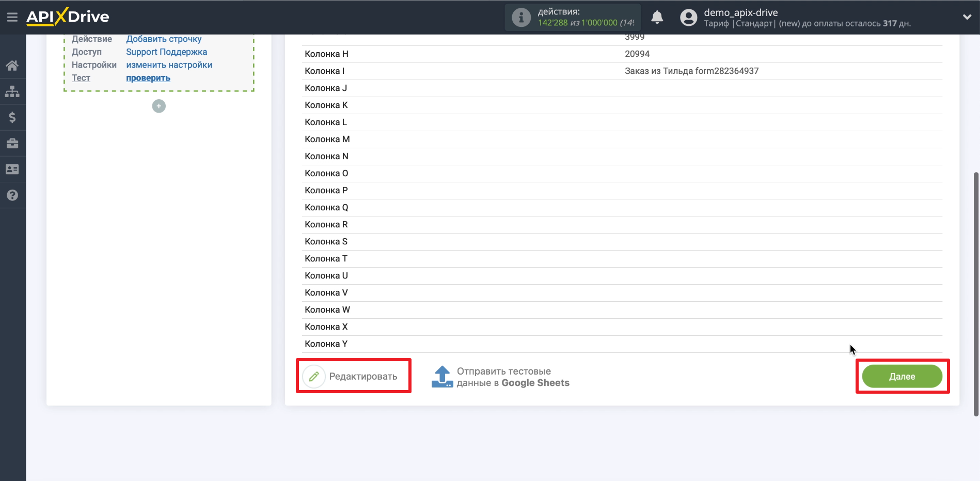Click the 'изменить настройки' link
Viewport: 980px width, 481px height.
click(169, 65)
